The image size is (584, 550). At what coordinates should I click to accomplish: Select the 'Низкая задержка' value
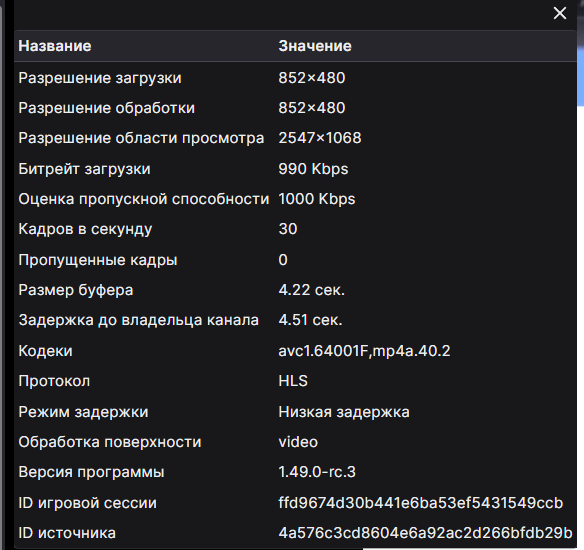(x=344, y=412)
